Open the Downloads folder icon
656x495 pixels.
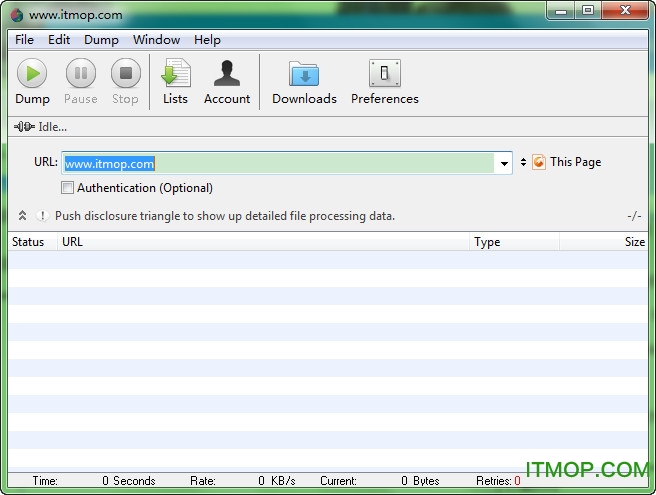click(x=304, y=74)
